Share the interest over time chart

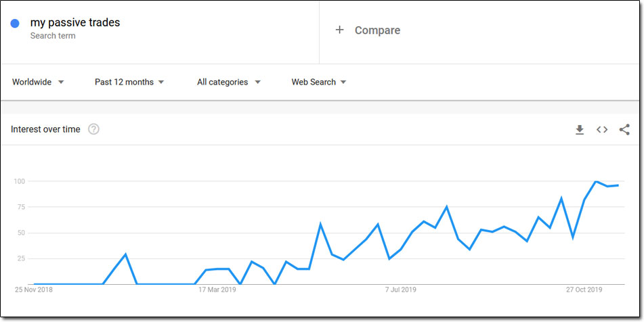tap(624, 130)
